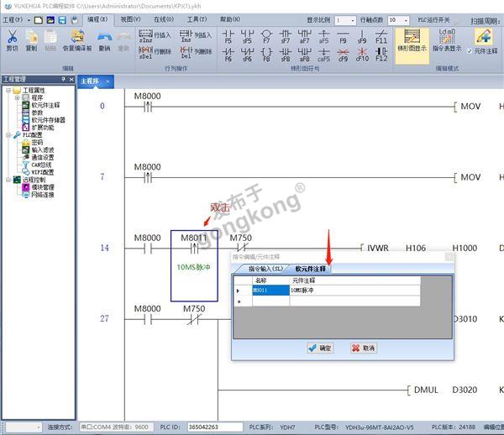Click the 取消 cancel button
Viewport: 504px width, 435px height.
point(364,347)
